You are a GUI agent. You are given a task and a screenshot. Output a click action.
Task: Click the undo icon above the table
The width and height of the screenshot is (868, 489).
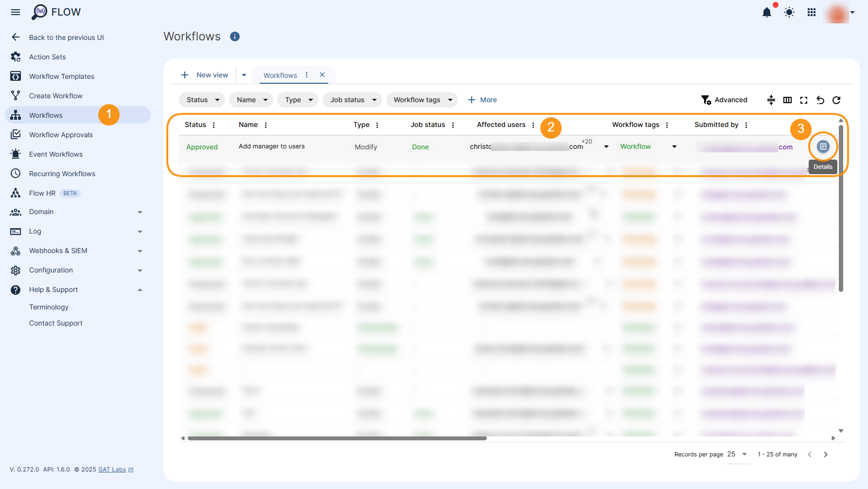[821, 100]
